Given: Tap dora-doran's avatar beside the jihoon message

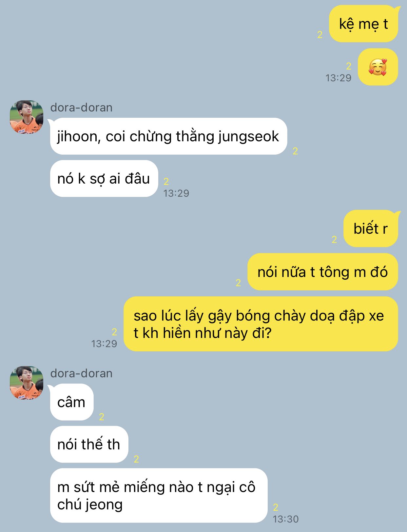Looking at the screenshot, I should pos(27,117).
